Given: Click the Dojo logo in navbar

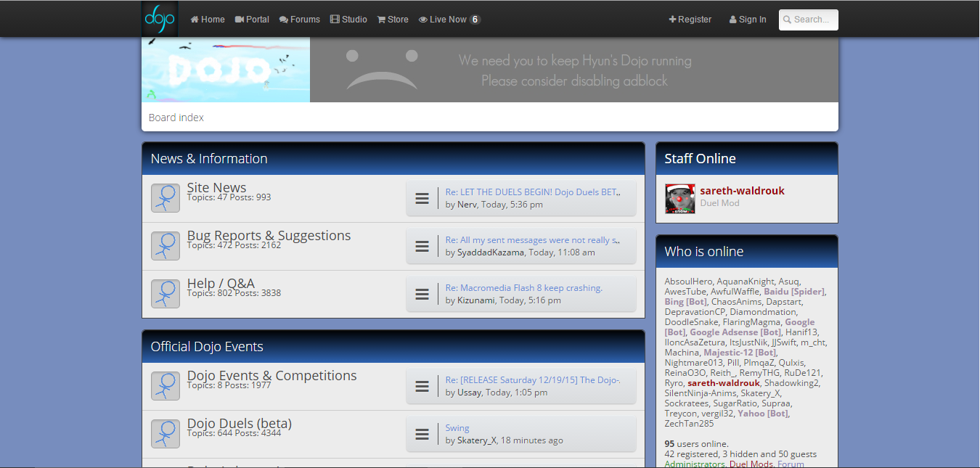Looking at the screenshot, I should click(x=160, y=19).
